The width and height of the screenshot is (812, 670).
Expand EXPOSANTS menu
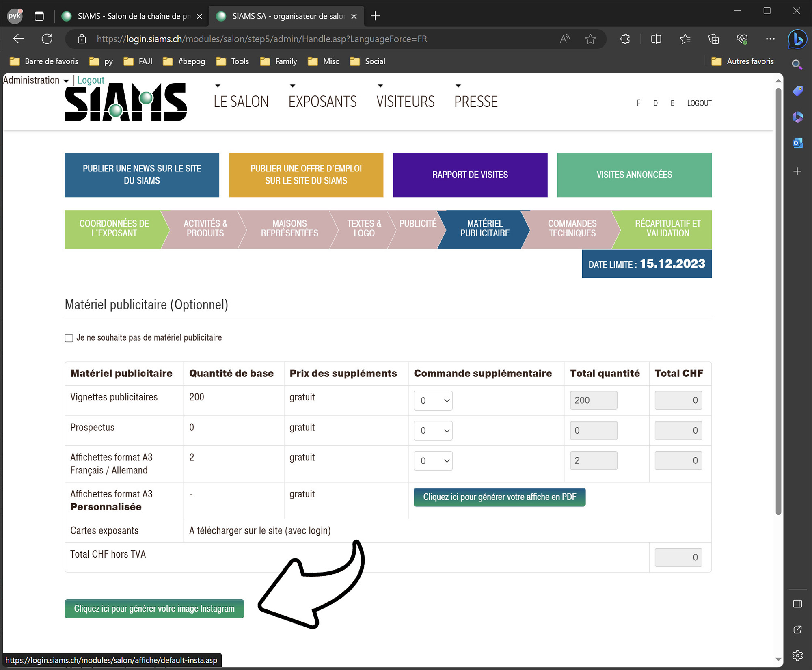(x=323, y=102)
